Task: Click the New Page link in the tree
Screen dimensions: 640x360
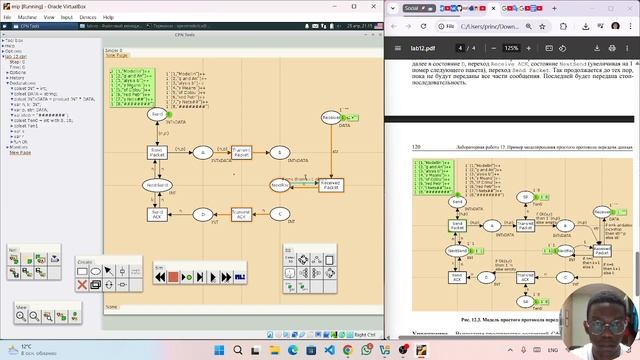Action: (x=20, y=152)
